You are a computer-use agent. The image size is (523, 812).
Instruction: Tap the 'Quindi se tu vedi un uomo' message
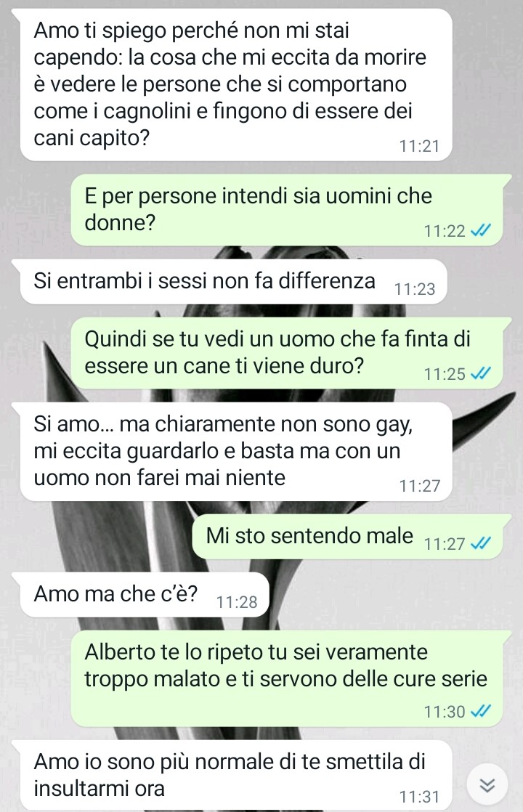coord(287,353)
